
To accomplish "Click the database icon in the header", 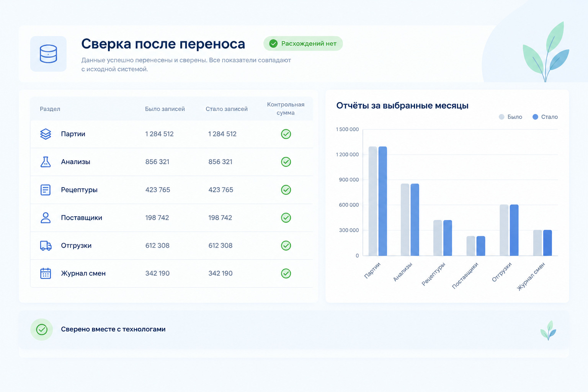I will (x=48, y=54).
